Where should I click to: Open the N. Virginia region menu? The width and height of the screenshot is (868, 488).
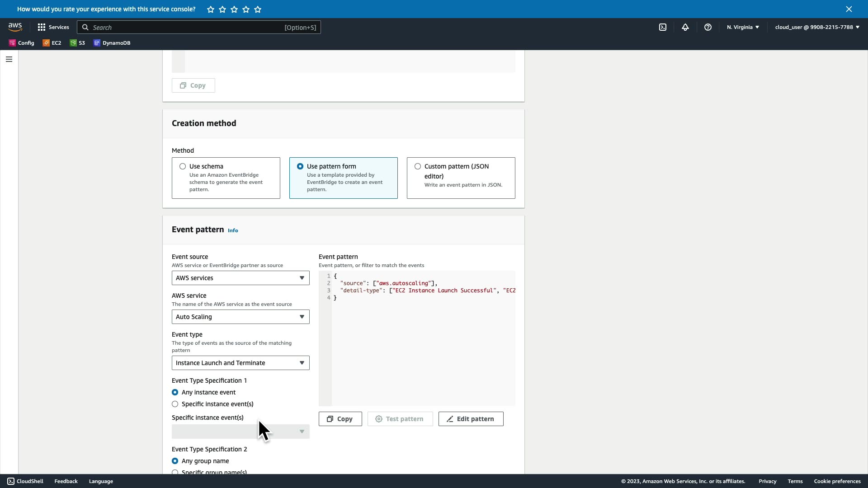point(743,27)
